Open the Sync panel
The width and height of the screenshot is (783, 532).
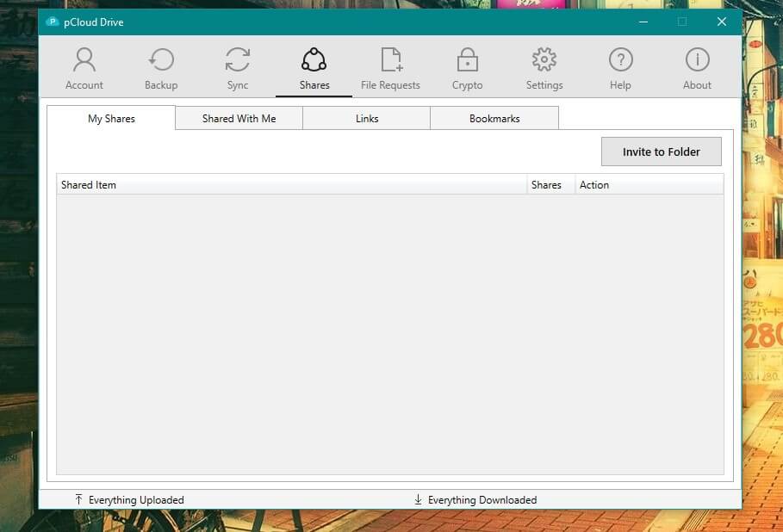pyautogui.click(x=237, y=66)
